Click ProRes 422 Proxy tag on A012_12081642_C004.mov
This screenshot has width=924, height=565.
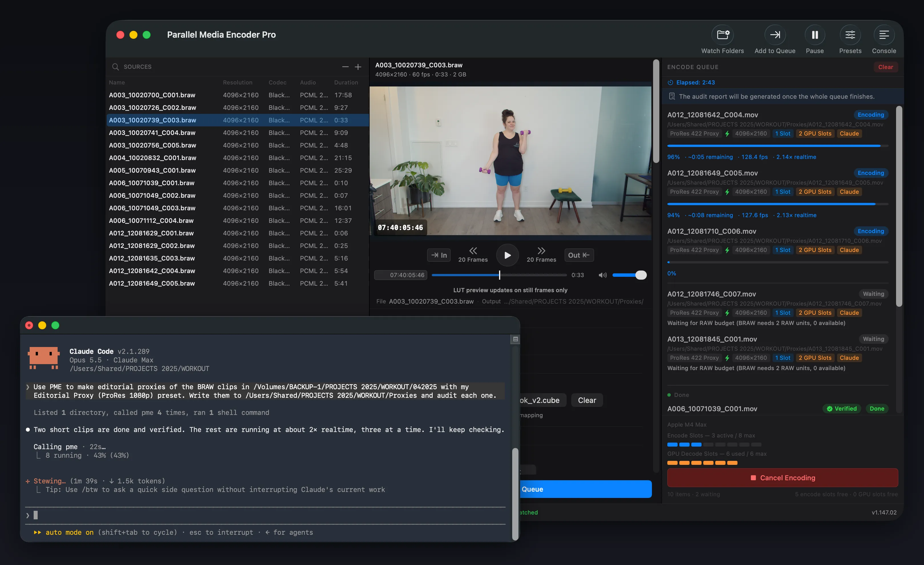[694, 134]
